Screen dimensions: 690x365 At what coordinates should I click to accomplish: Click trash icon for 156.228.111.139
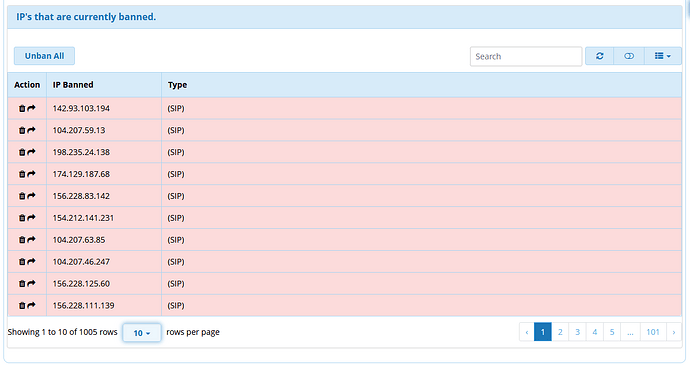(x=22, y=306)
